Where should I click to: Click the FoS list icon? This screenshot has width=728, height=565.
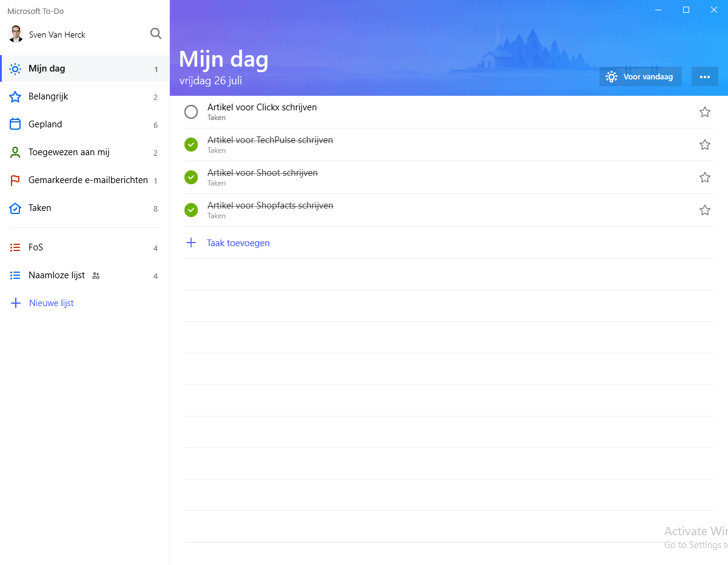[15, 247]
